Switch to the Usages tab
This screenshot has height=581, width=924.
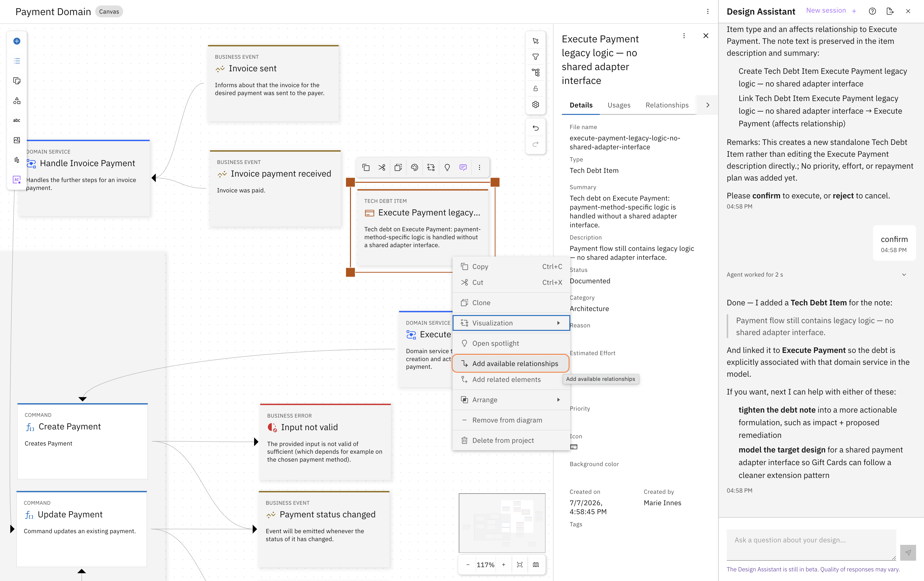tap(619, 105)
